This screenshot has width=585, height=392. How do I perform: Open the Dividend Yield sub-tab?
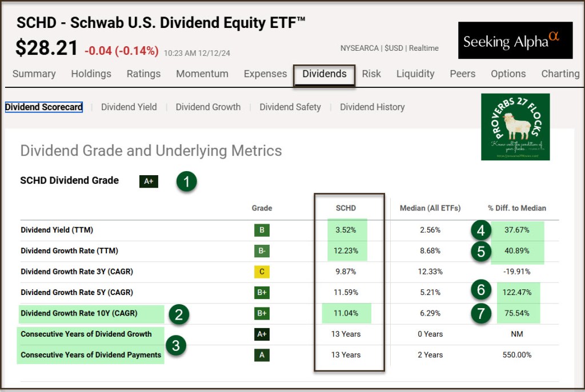[x=129, y=107]
